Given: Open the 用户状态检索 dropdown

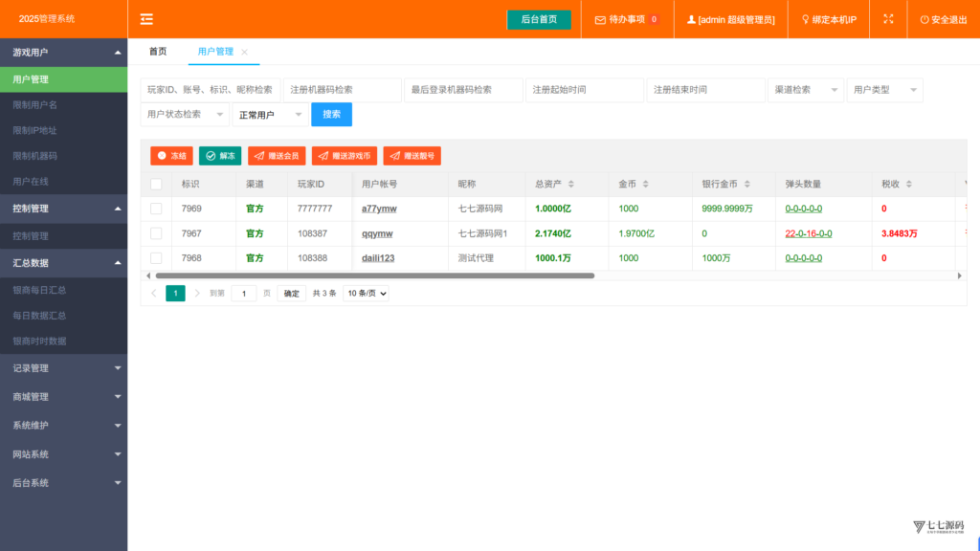Looking at the screenshot, I should pos(185,115).
